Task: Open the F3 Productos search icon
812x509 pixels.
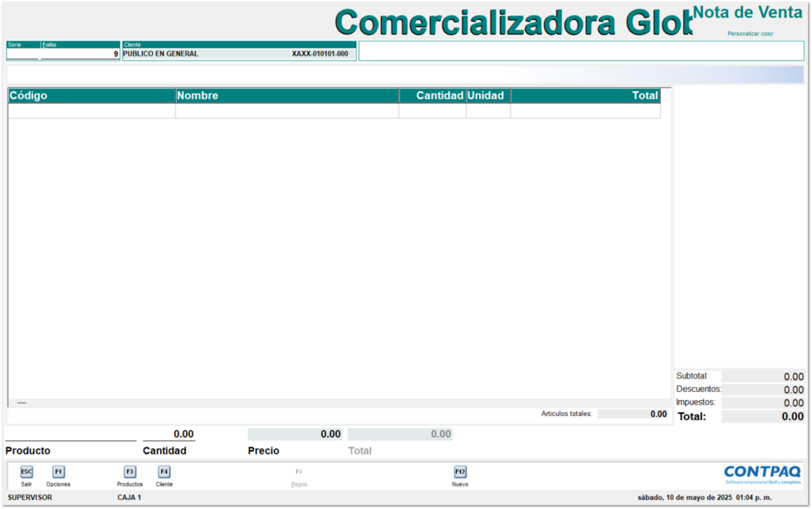Action: pos(130,472)
